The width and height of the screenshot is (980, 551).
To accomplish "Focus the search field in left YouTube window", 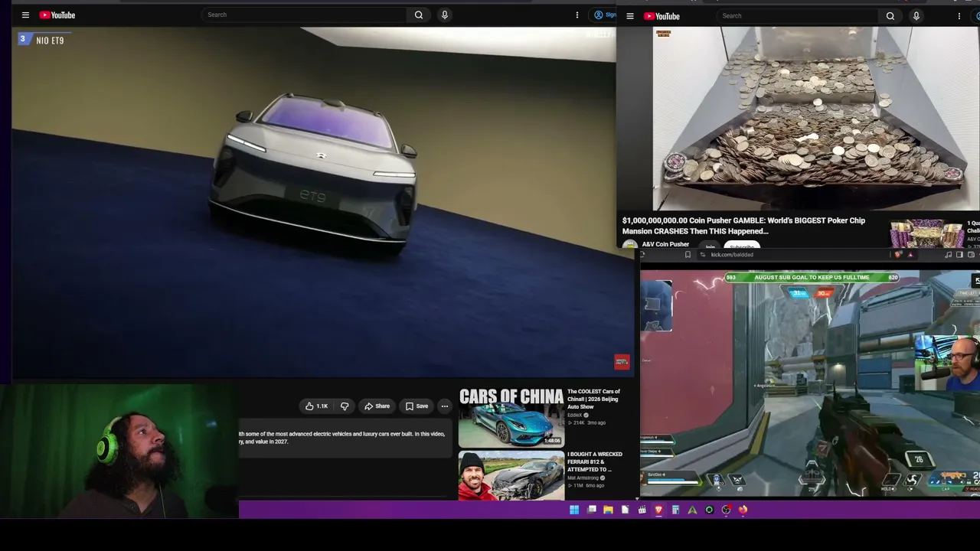I will [305, 15].
